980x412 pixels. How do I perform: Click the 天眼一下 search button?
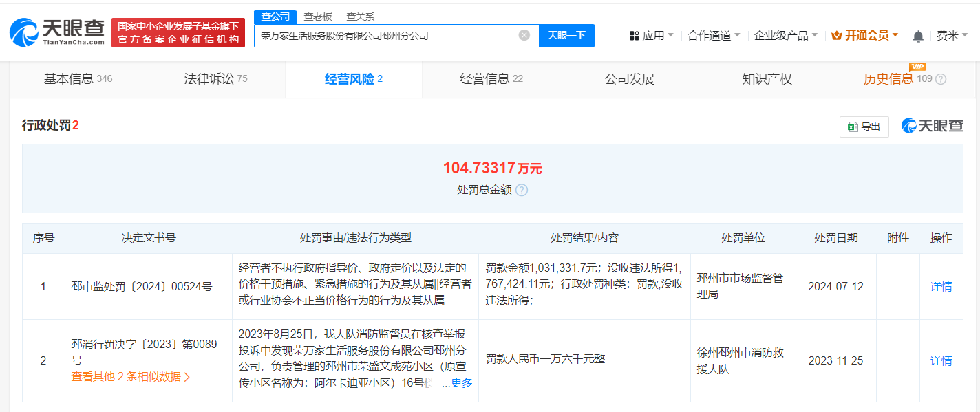coord(566,35)
